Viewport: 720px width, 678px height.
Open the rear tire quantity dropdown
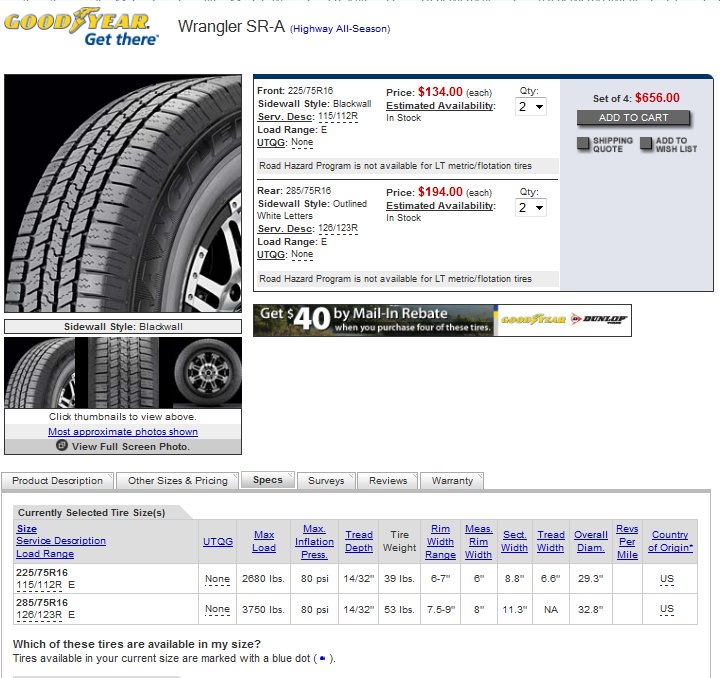(x=531, y=208)
